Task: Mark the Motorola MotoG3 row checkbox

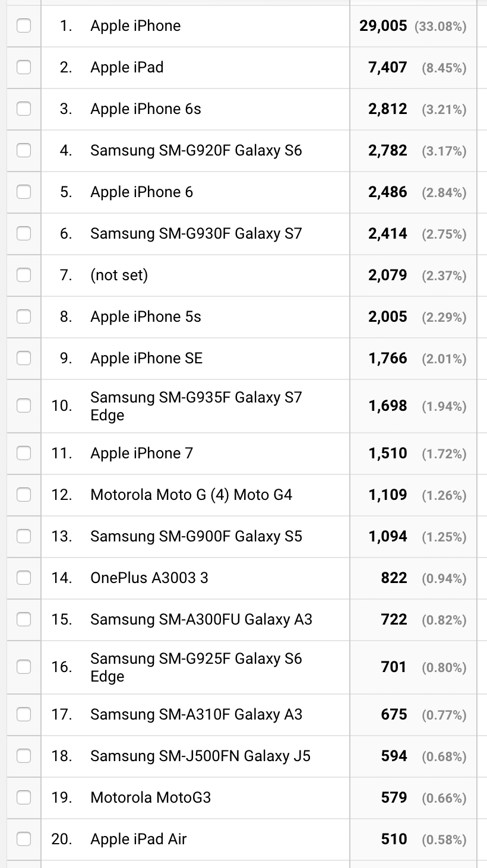Action: [24, 798]
